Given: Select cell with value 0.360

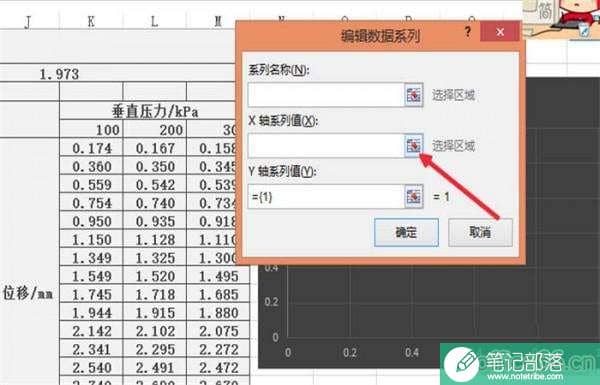Looking at the screenshot, I should (91, 166).
